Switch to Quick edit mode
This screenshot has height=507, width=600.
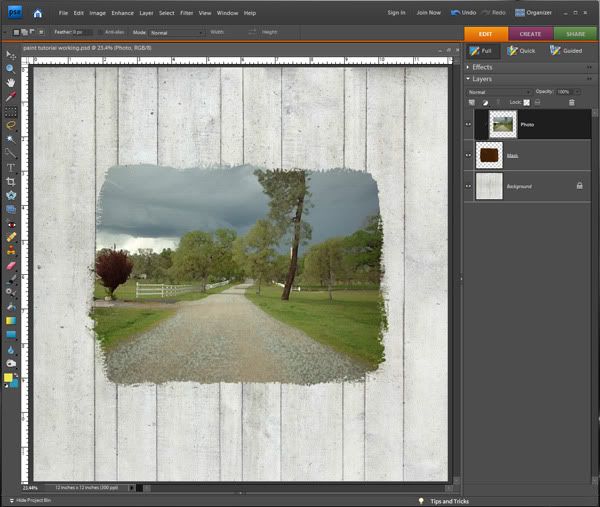(521, 51)
